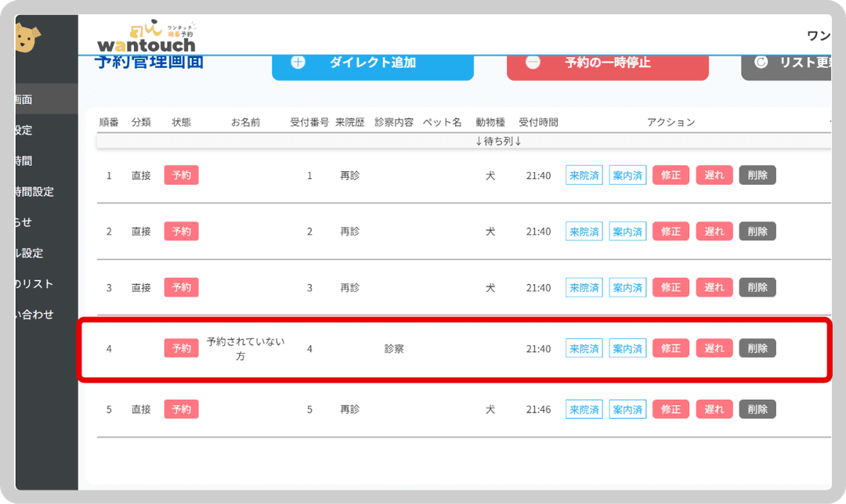
Task: Click the wantouch logo
Action: click(146, 38)
